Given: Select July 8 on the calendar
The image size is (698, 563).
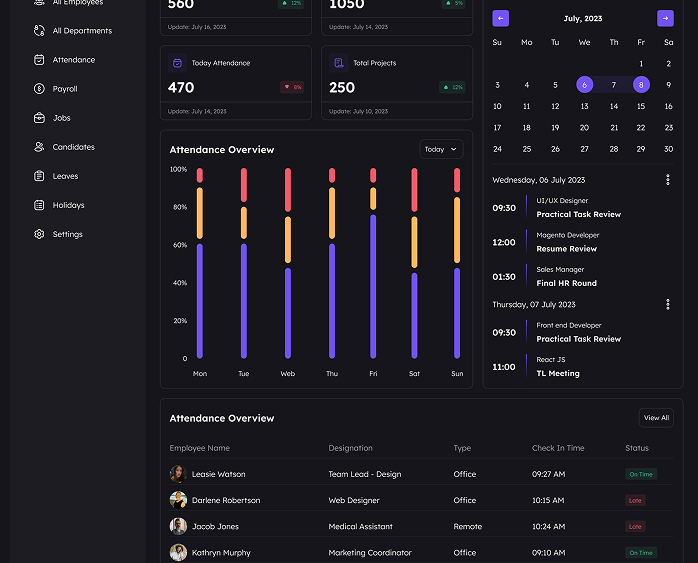Looking at the screenshot, I should click(641, 85).
